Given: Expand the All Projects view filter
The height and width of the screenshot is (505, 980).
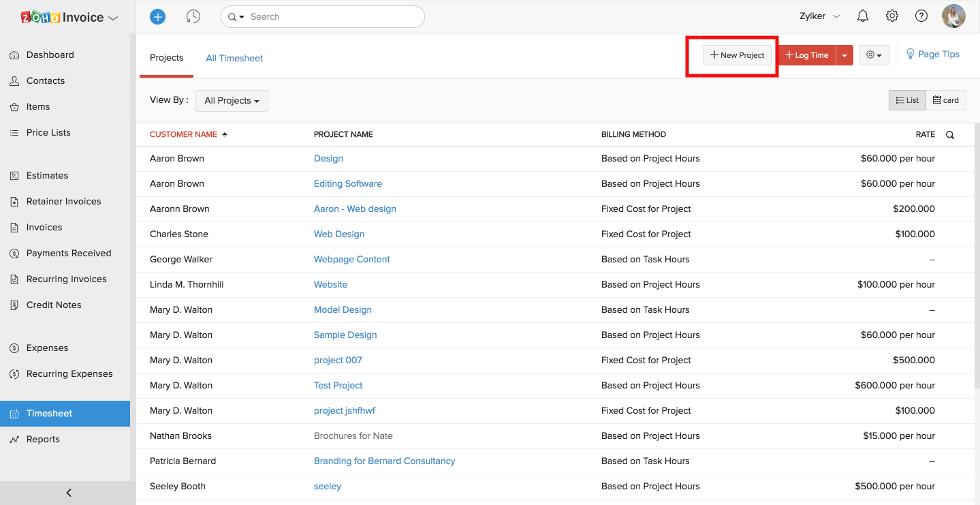Looking at the screenshot, I should click(232, 101).
